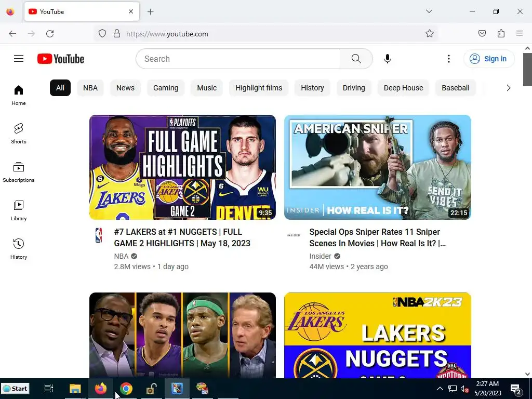Viewport: 532px width, 399px height.
Task: Open the NBA channel name link
Action: point(121,256)
